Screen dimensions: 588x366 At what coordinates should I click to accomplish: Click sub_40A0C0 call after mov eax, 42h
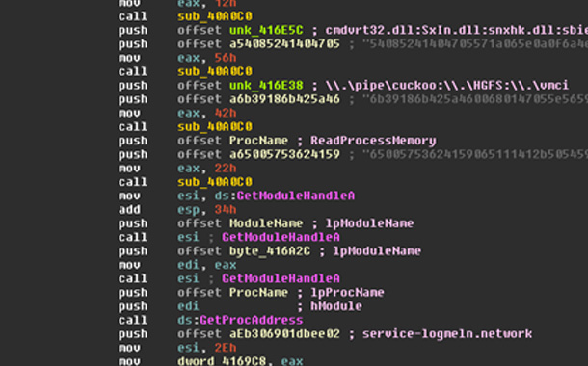(215, 127)
